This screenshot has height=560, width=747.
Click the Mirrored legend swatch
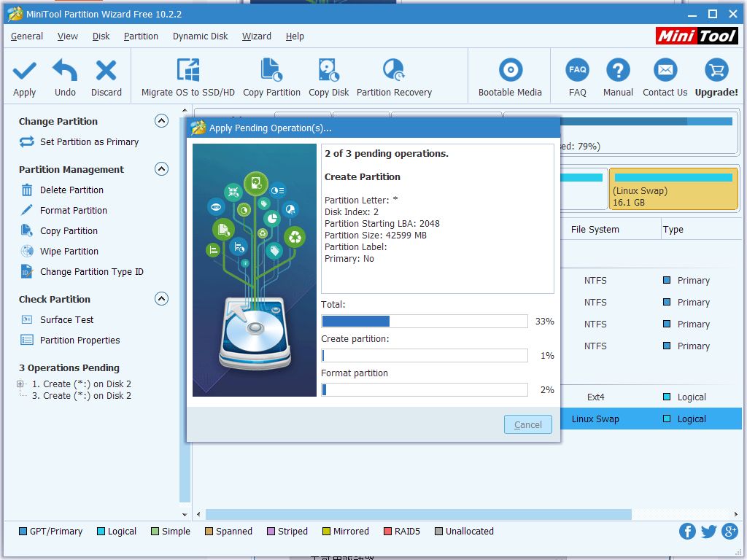326,532
